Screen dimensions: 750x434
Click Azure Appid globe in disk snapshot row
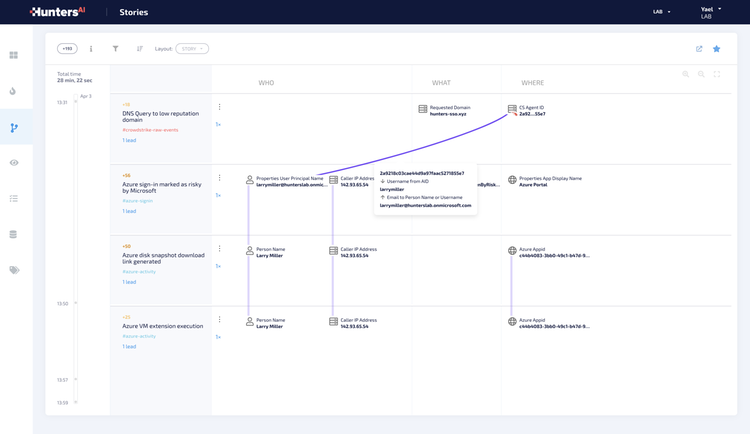(x=512, y=251)
